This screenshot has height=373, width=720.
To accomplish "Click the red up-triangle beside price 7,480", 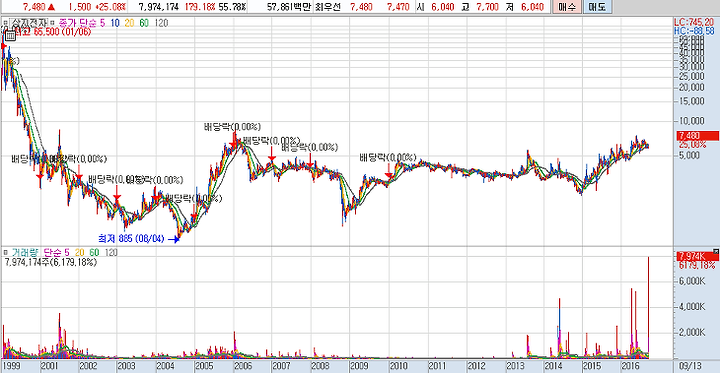I will tap(51, 7).
